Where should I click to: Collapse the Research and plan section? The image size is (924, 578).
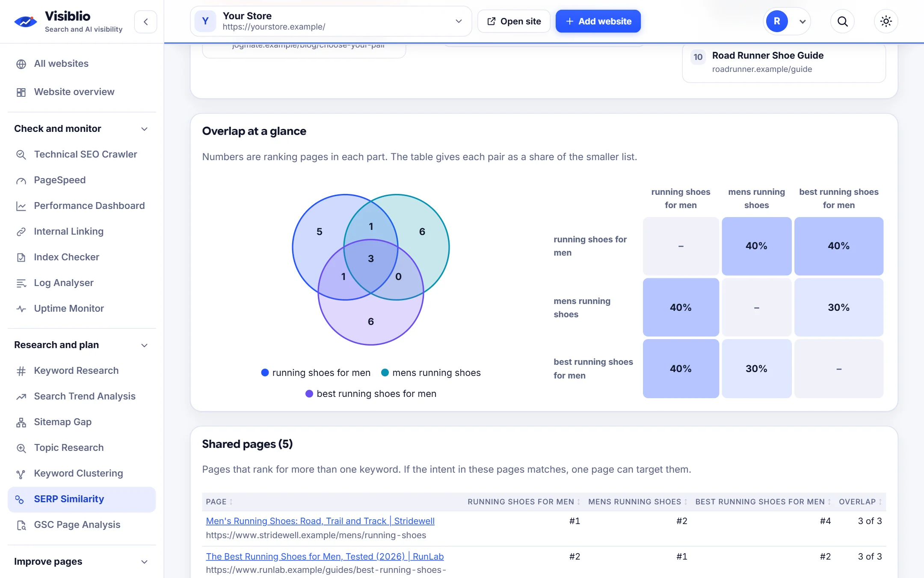82,345
